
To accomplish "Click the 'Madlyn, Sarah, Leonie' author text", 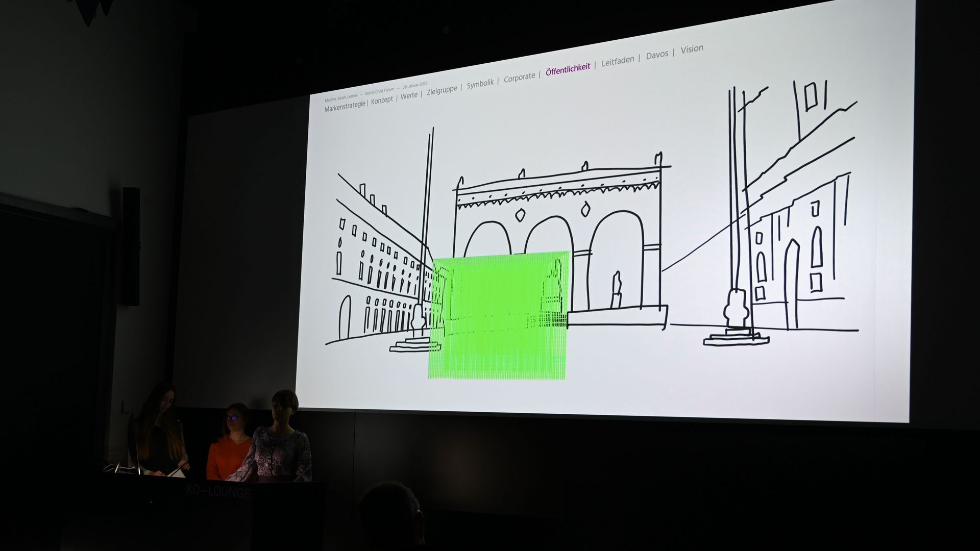I will pos(341,97).
